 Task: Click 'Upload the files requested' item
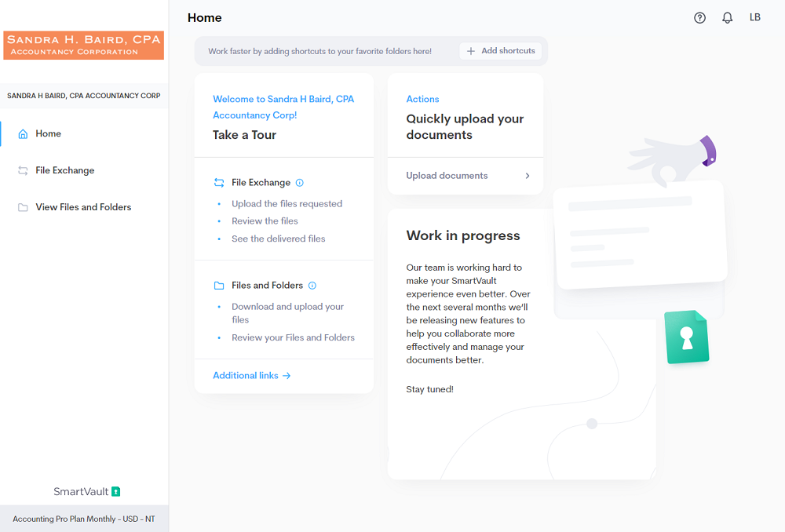click(287, 204)
